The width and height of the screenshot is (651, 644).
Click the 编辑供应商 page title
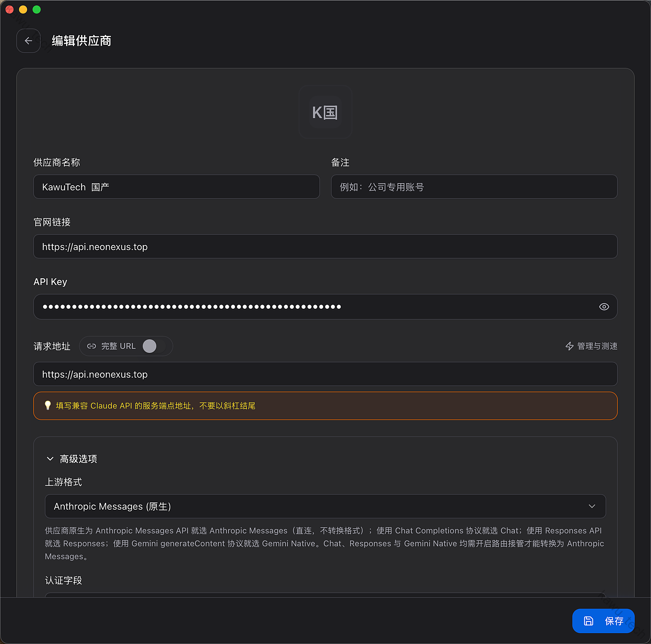pos(81,41)
